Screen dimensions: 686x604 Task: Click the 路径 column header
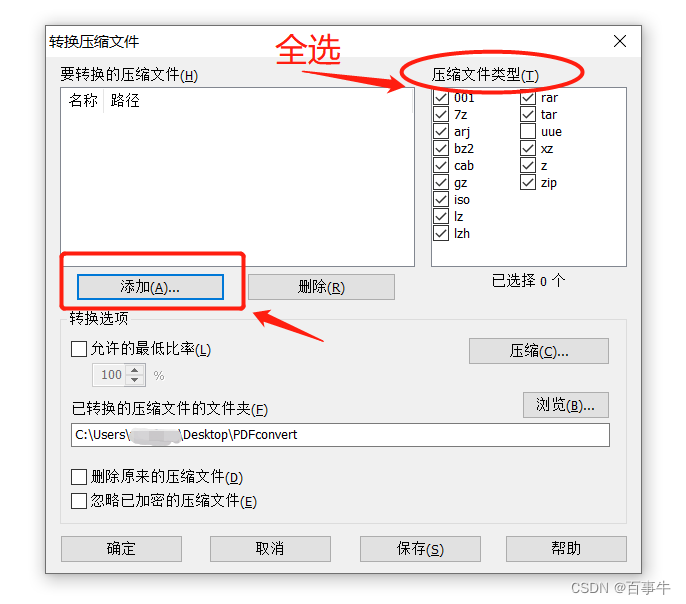pos(125,101)
